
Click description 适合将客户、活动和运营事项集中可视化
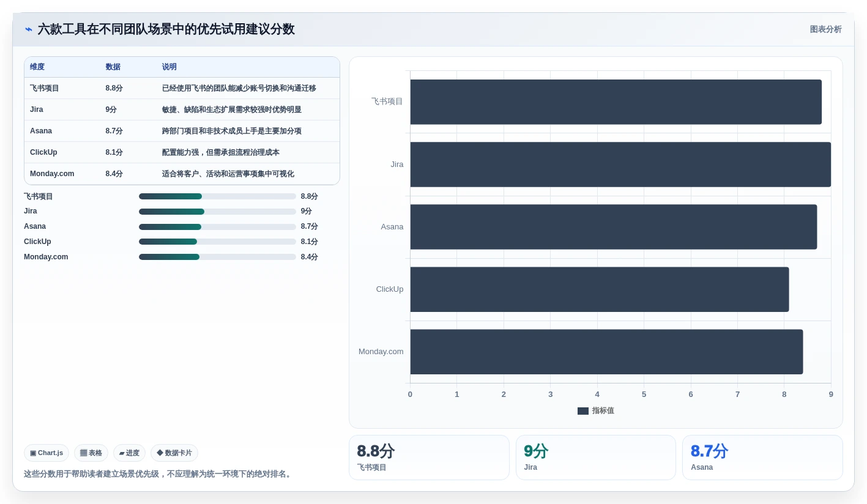[x=228, y=174]
